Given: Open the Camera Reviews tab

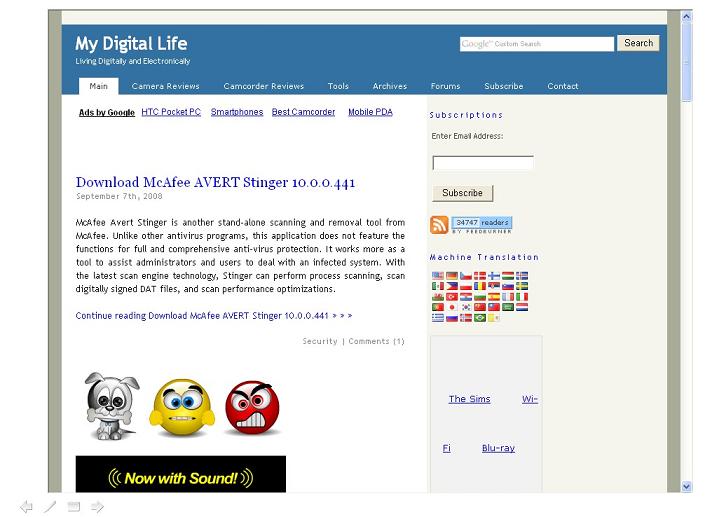Looking at the screenshot, I should click(165, 86).
